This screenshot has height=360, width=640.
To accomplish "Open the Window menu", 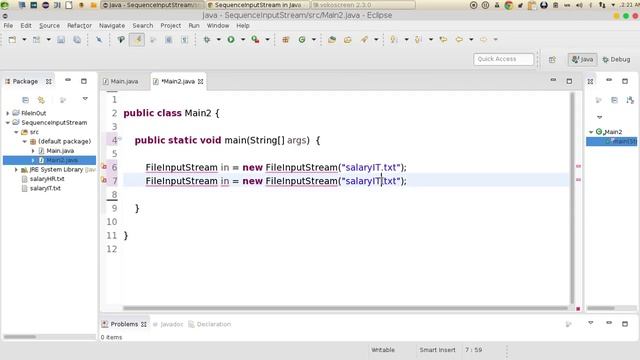I will [x=218, y=25].
